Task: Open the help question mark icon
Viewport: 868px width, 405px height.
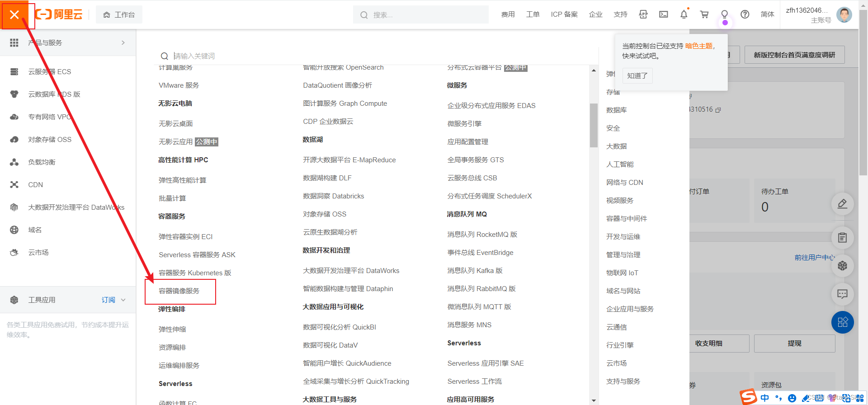Action: pos(745,14)
